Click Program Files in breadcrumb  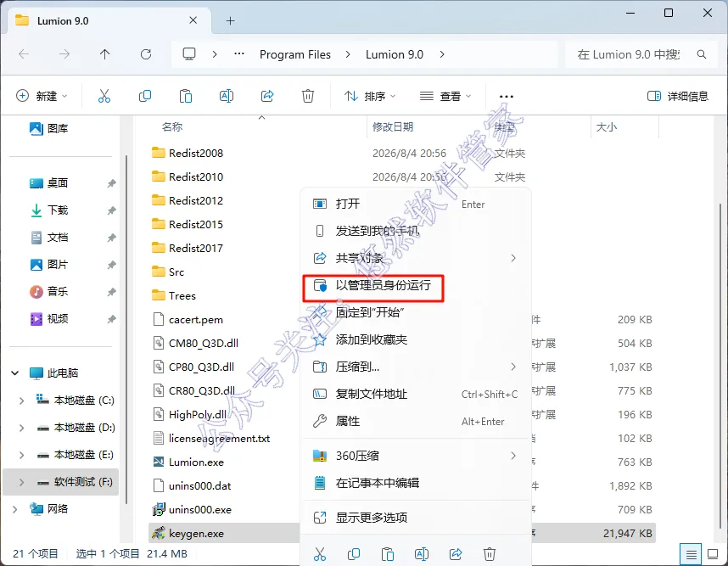[295, 54]
